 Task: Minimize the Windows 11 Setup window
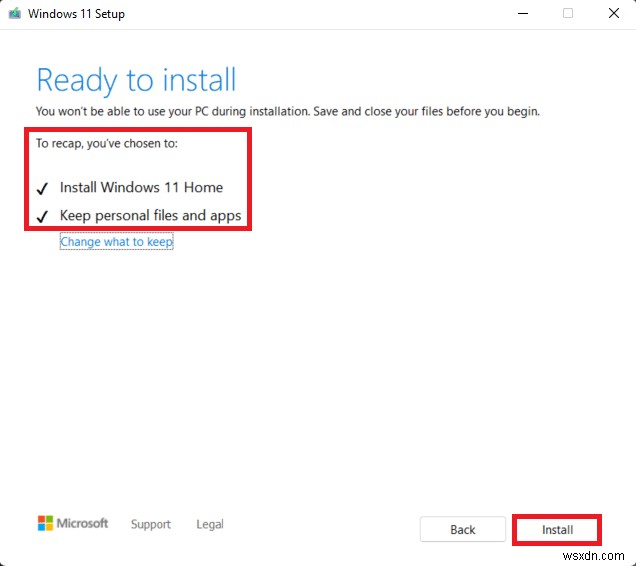523,13
